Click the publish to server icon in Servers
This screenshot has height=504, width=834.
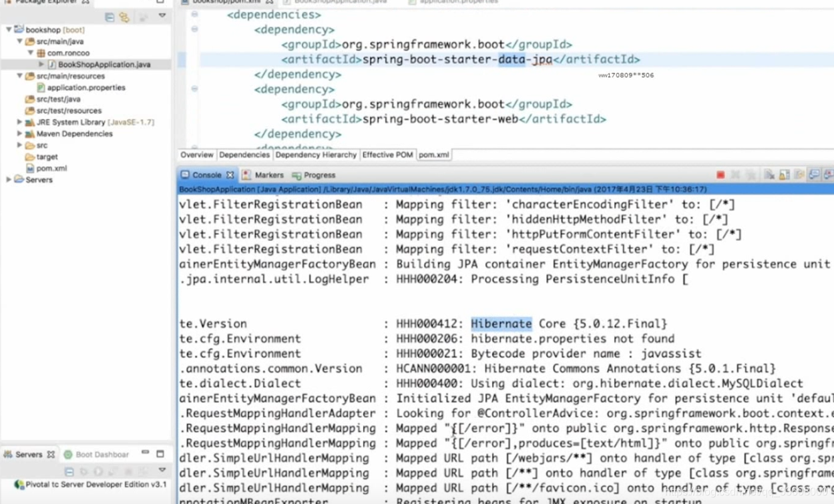coord(143,471)
